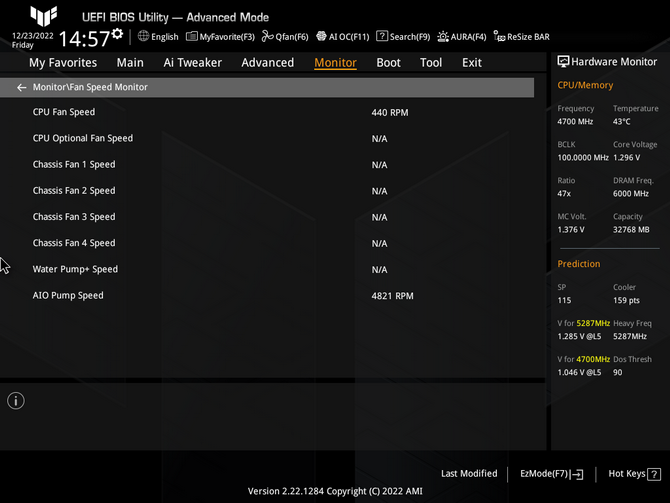
Task: Open My Favorites tab
Action: (63, 63)
